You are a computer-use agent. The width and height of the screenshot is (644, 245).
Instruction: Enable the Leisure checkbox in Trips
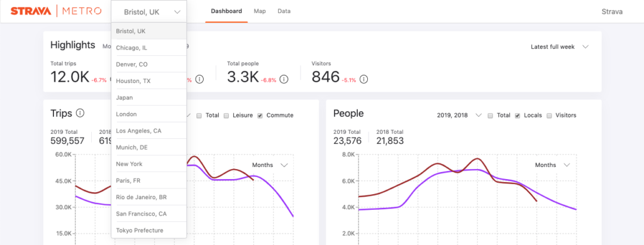226,116
